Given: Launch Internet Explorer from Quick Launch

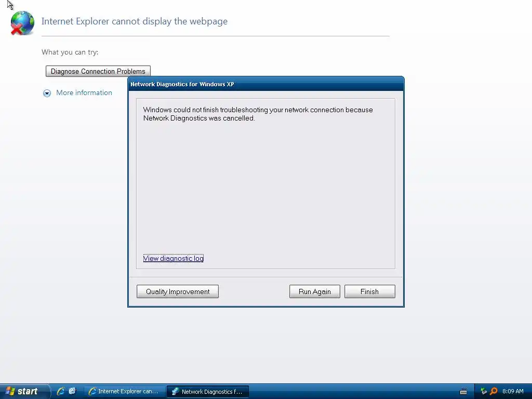Looking at the screenshot, I should point(61,391).
